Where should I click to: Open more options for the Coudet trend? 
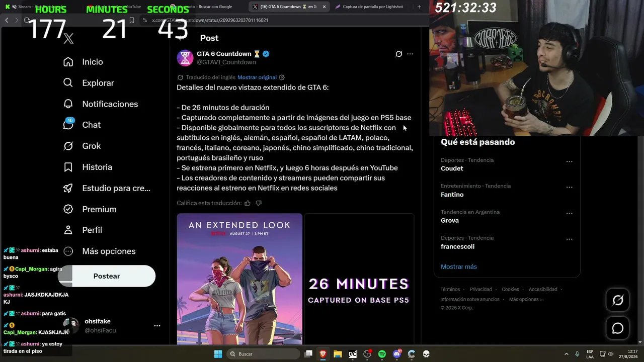click(570, 161)
